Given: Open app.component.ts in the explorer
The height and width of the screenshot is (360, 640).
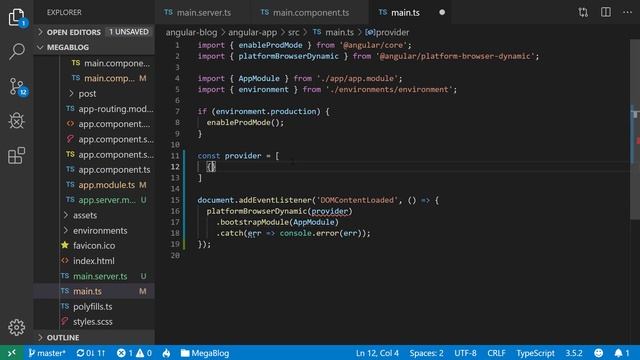Looking at the screenshot, I should coord(114,169).
